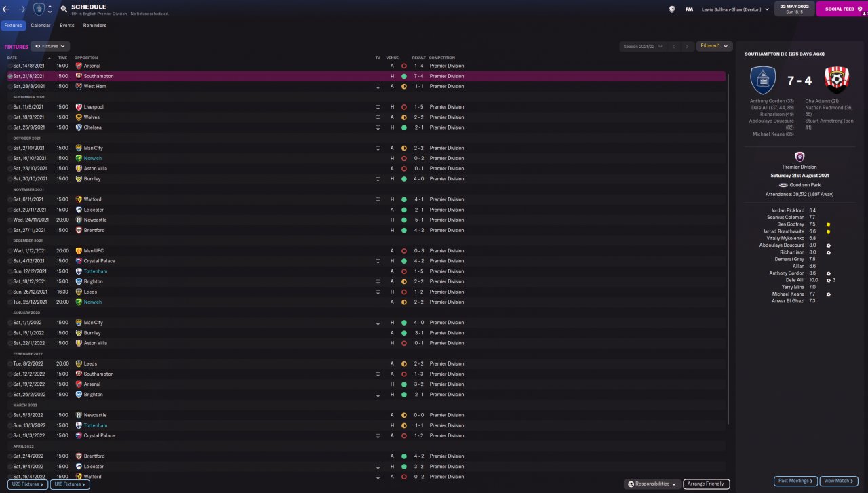Open the Fixtures view dropdown

click(50, 46)
